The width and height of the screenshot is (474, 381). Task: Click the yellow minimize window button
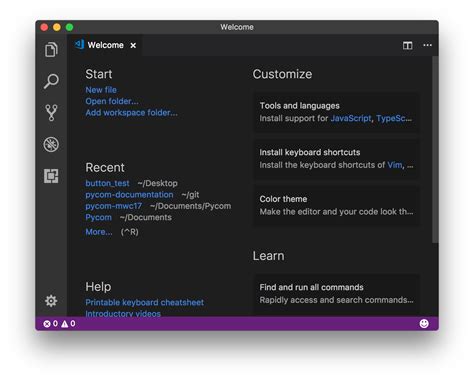click(x=57, y=27)
